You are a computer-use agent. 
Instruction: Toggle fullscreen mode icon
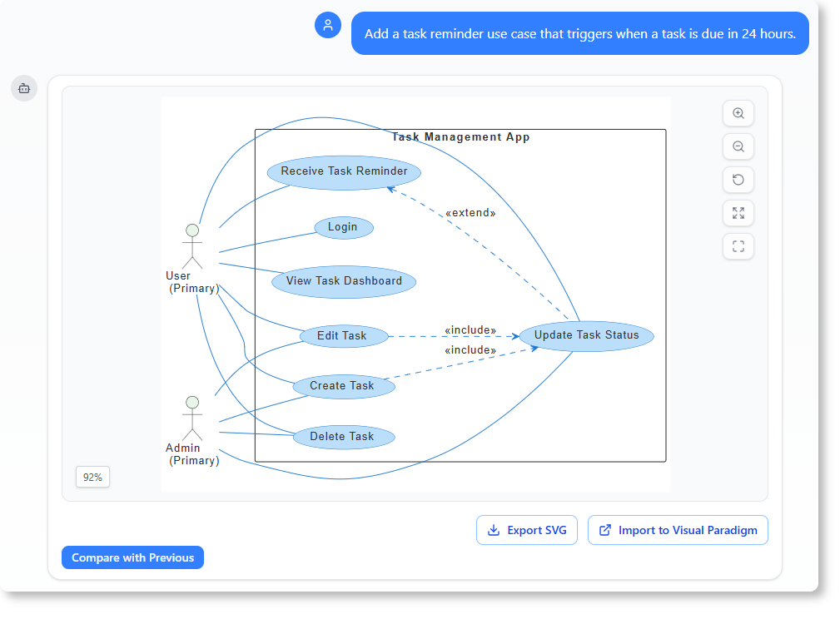738,246
